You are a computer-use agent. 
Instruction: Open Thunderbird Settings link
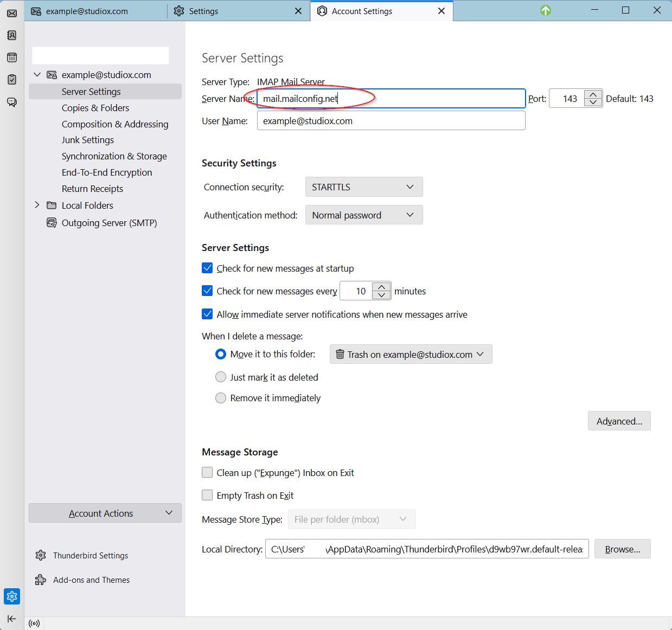91,555
